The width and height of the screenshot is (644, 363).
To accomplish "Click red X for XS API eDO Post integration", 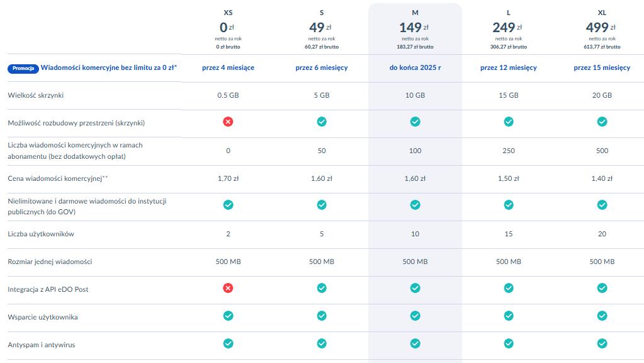I will (228, 288).
